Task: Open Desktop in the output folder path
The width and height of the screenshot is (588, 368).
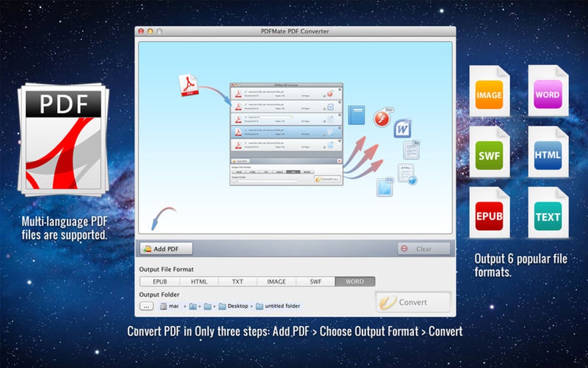Action: (233, 306)
